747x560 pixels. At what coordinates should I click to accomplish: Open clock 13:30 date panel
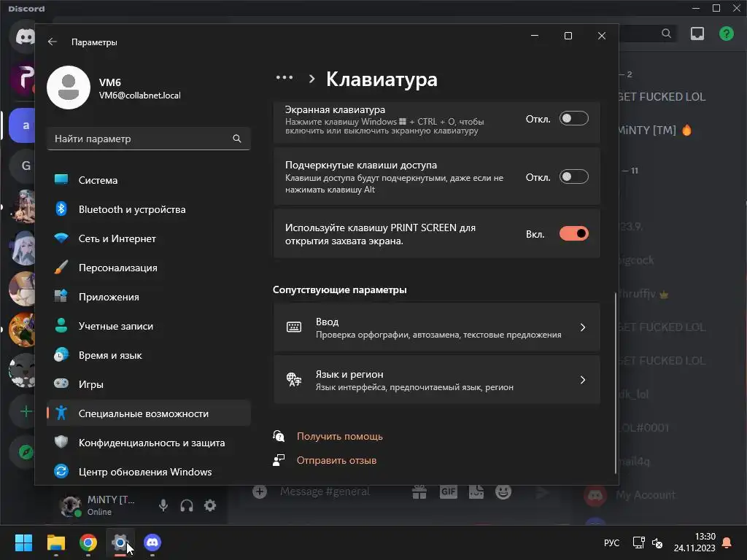pos(694,542)
